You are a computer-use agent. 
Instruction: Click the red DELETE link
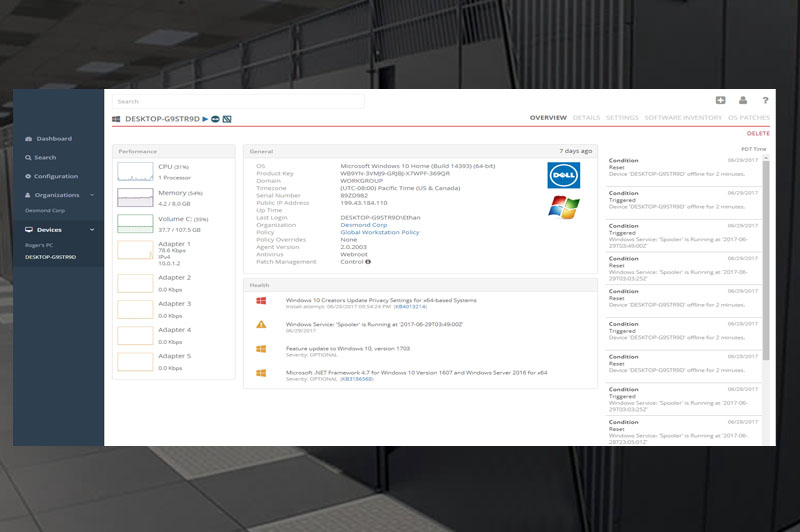pos(758,133)
